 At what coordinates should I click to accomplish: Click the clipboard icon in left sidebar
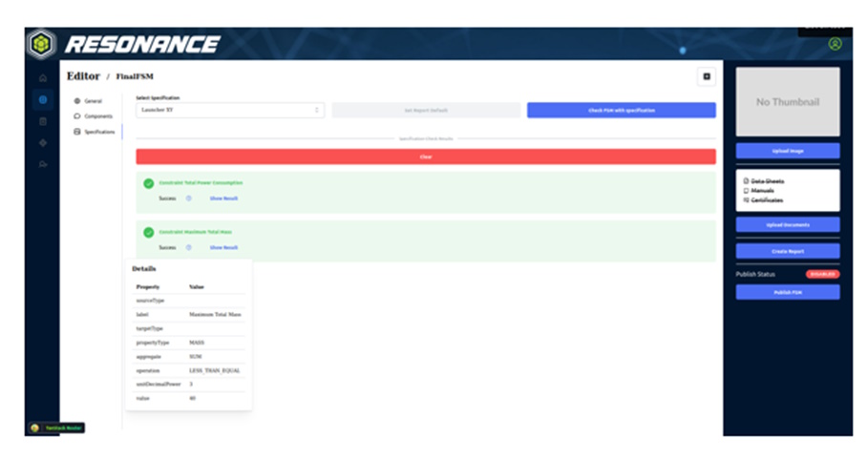tap(42, 121)
